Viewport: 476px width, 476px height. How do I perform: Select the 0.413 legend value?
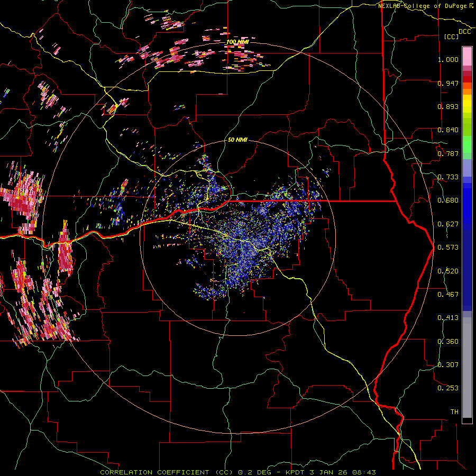point(448,318)
